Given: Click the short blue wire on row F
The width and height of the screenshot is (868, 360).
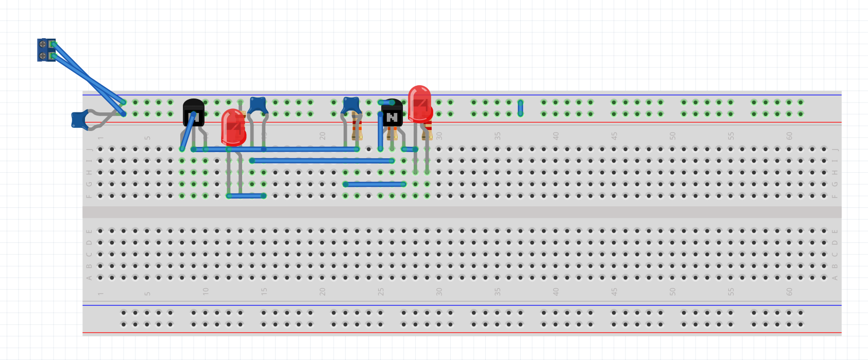Looking at the screenshot, I should click(246, 196).
